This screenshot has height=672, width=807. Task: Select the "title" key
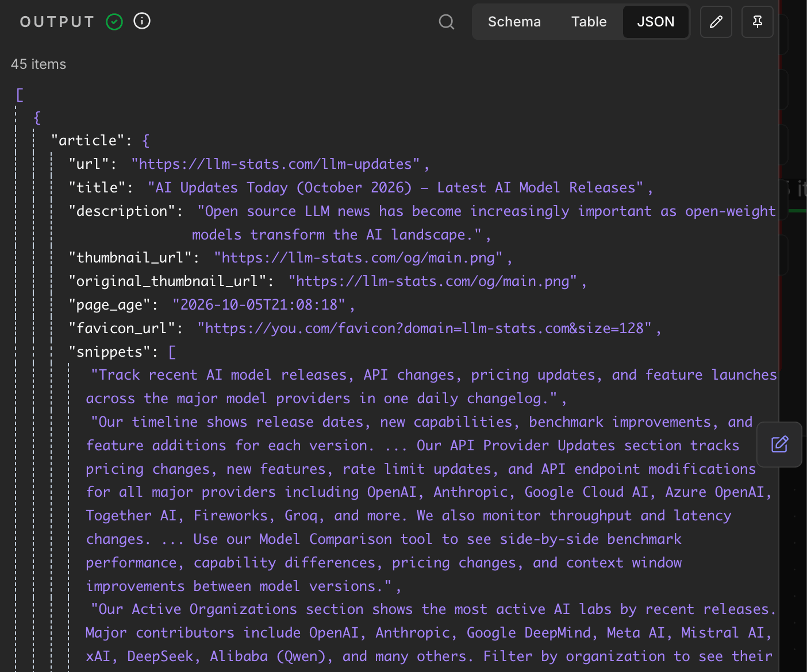(97, 188)
